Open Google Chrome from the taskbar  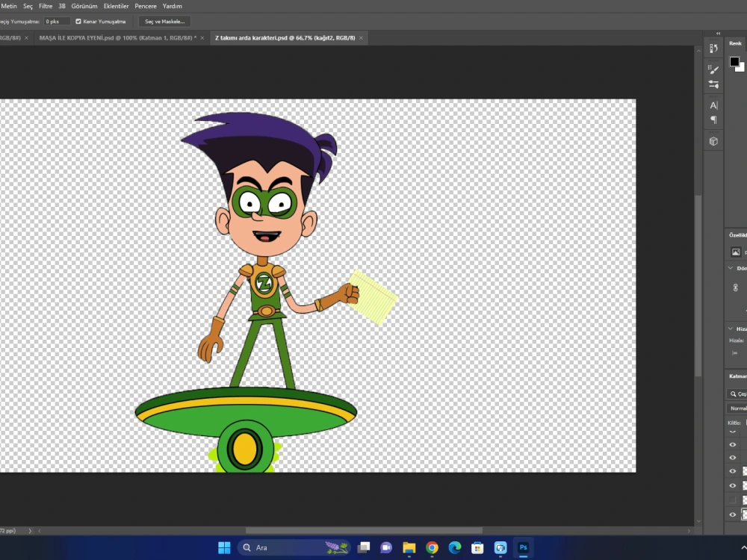[x=432, y=547]
